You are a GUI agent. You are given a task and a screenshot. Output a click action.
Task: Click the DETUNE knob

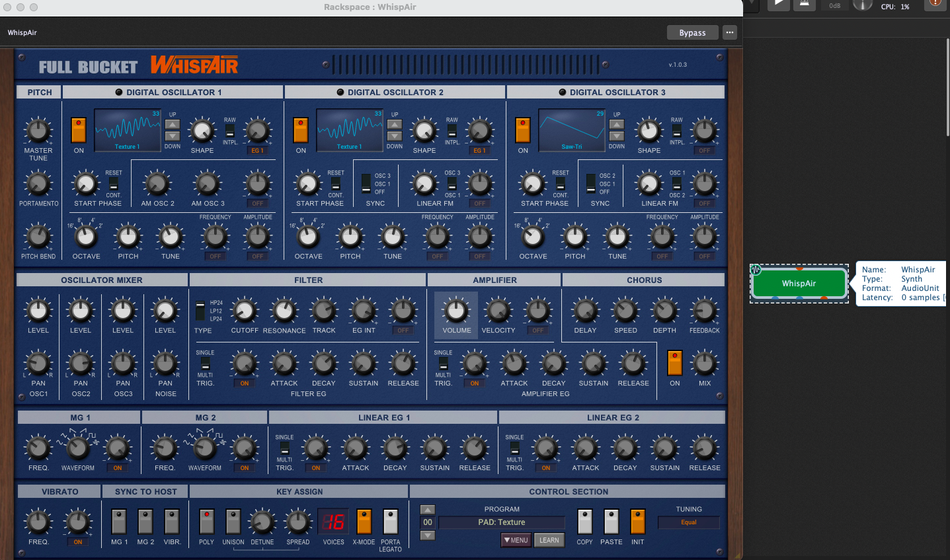(x=262, y=522)
